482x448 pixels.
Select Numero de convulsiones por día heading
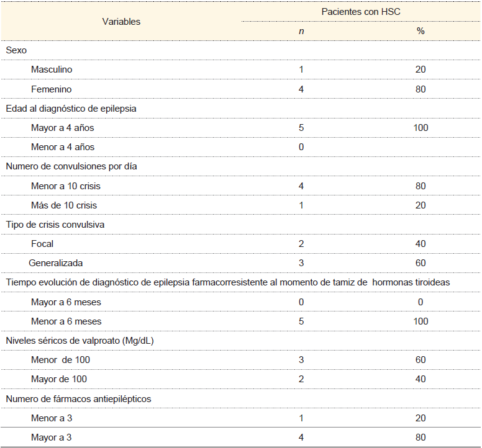(71, 166)
